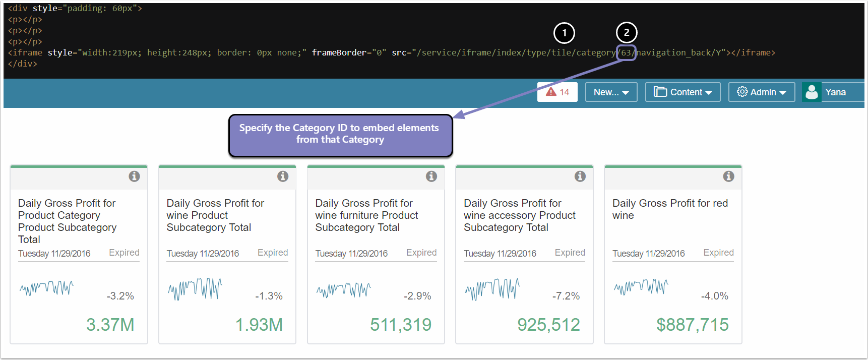Expand the Content dropdown arrow

point(709,93)
